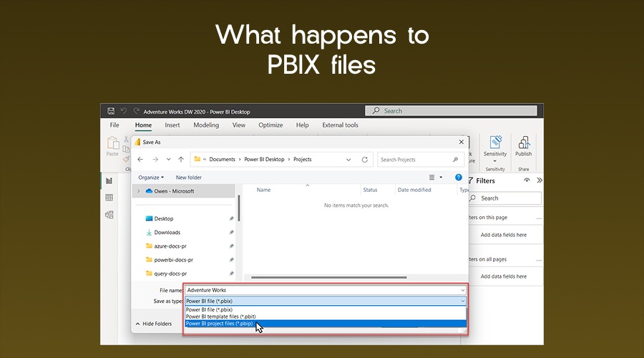This screenshot has height=358, width=644.
Task: Close the Save As dialog
Action: 462,142
